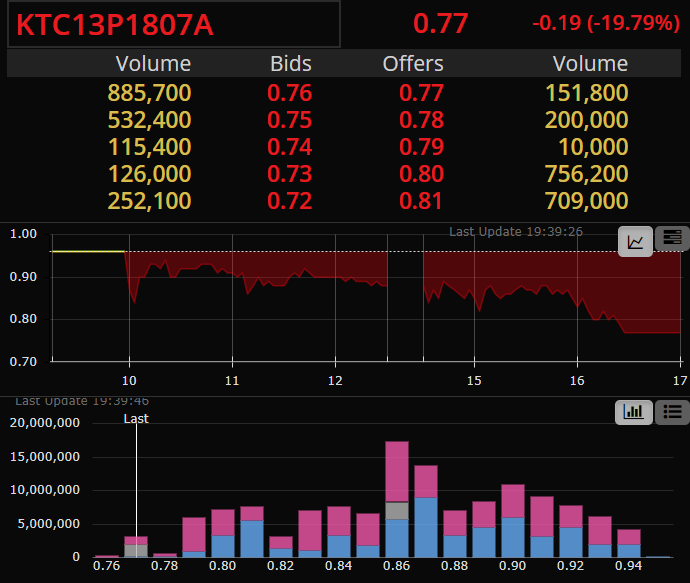This screenshot has height=583, width=690.
Task: Click bid volume 885,700
Action: (x=150, y=93)
